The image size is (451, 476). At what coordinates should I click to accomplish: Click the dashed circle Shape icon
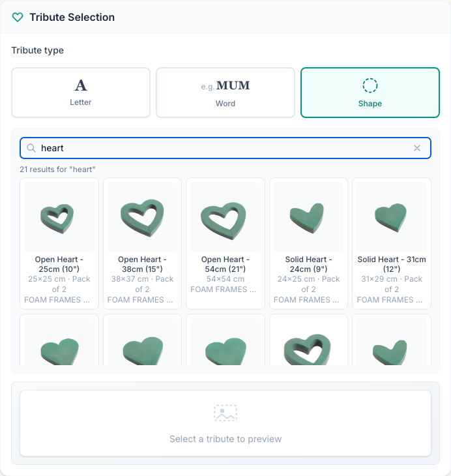(x=370, y=85)
